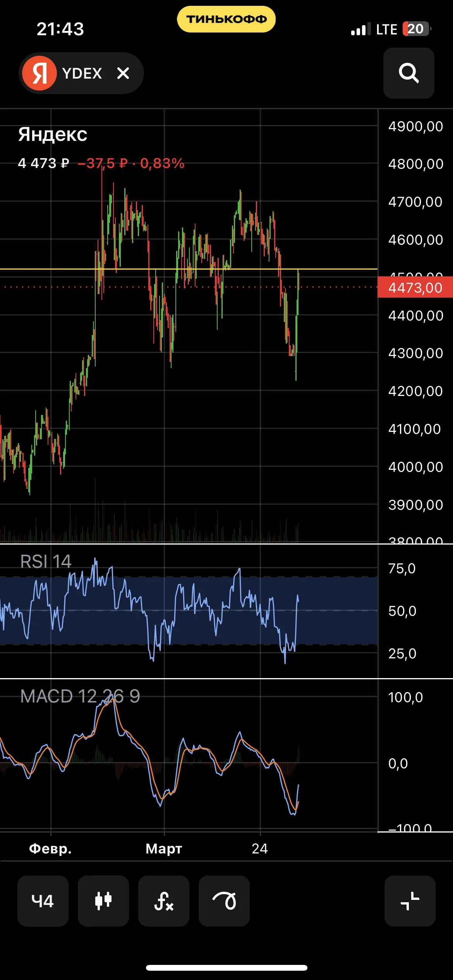Select the RSI 14 indicator label
Image resolution: width=453 pixels, height=980 pixels.
click(46, 561)
